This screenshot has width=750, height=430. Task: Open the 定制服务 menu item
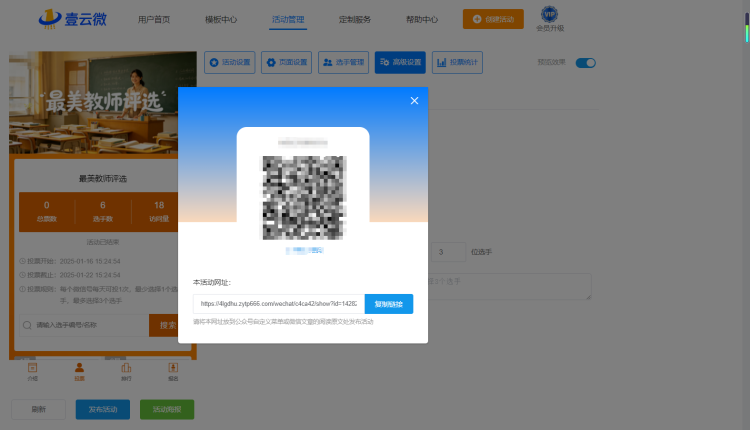pyautogui.click(x=355, y=20)
